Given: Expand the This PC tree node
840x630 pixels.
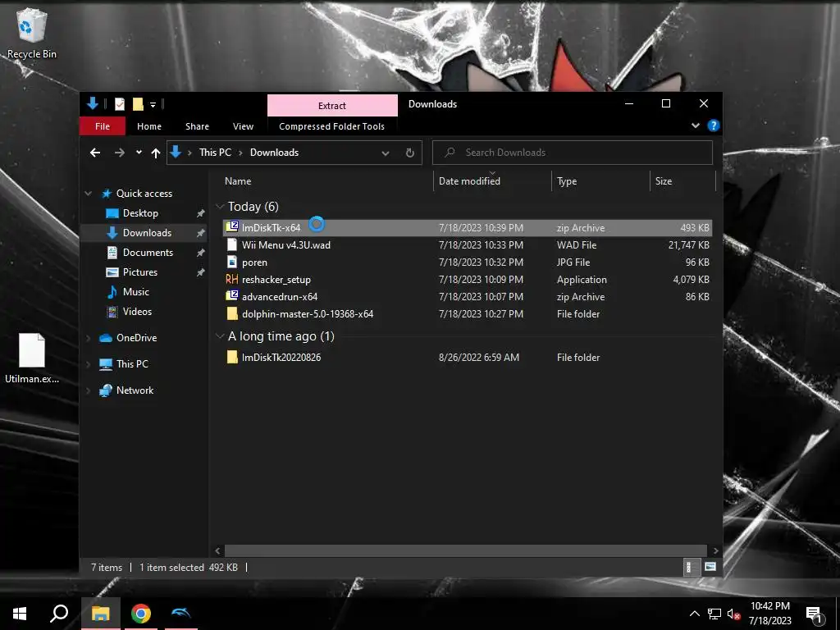Looking at the screenshot, I should [89, 364].
